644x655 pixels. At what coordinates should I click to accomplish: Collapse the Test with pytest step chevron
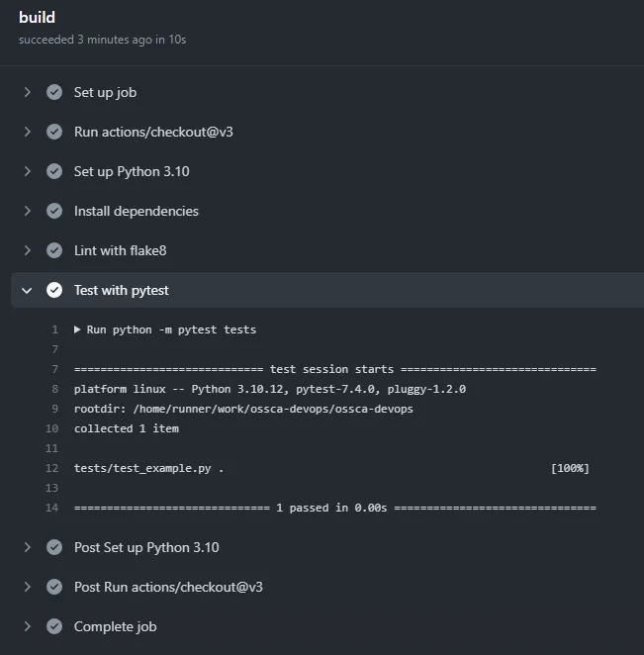pos(27,290)
